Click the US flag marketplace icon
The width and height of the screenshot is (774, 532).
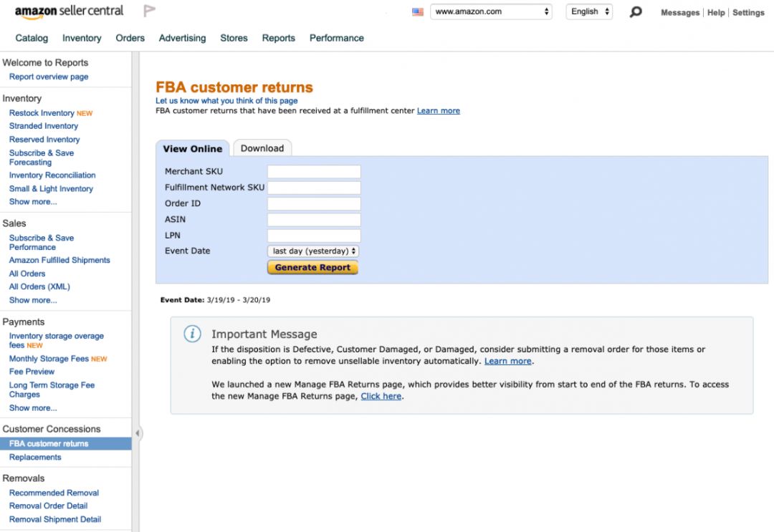click(418, 12)
